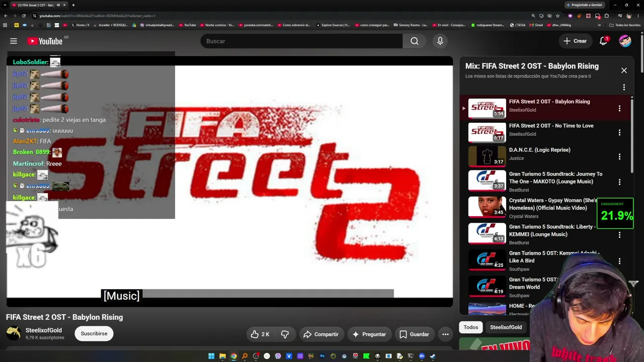This screenshot has height=362, width=644.
Task: Open SteelixofGold channel avatar
Action: [x=13, y=333]
